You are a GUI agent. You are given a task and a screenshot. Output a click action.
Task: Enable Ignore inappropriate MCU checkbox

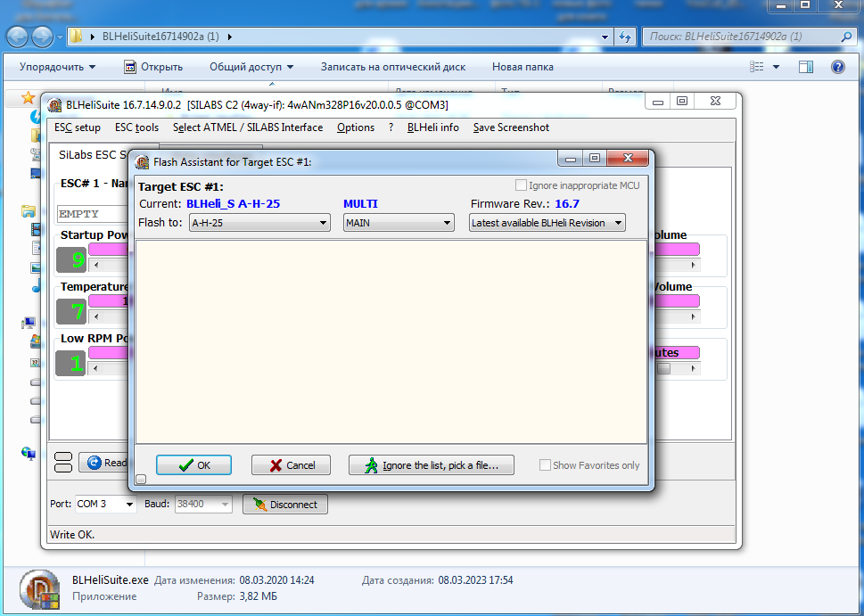pos(522,185)
